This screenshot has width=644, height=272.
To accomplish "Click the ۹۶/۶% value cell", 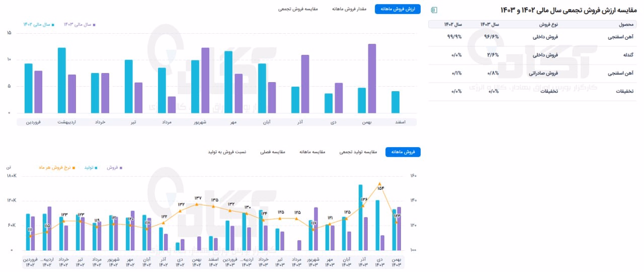I will (491, 37).
